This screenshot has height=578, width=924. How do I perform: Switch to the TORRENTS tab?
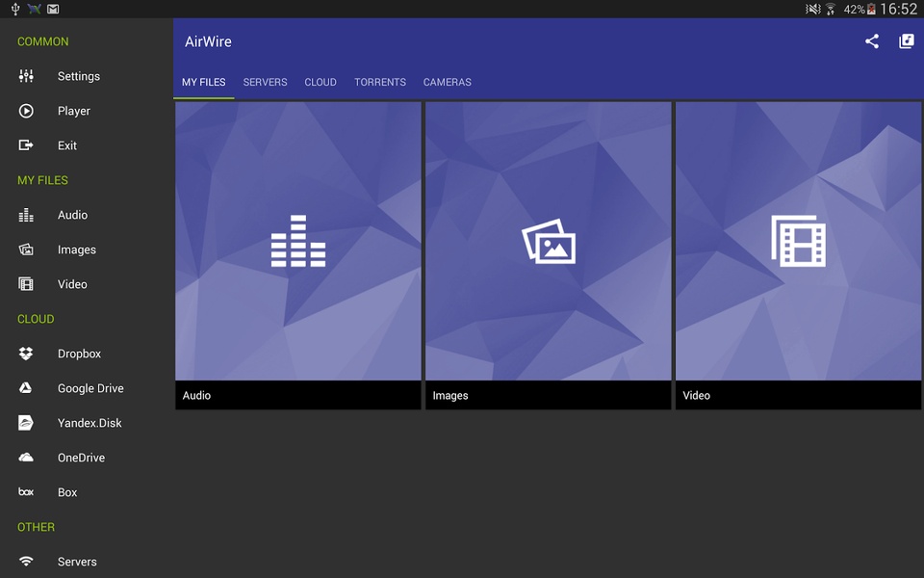pyautogui.click(x=380, y=82)
